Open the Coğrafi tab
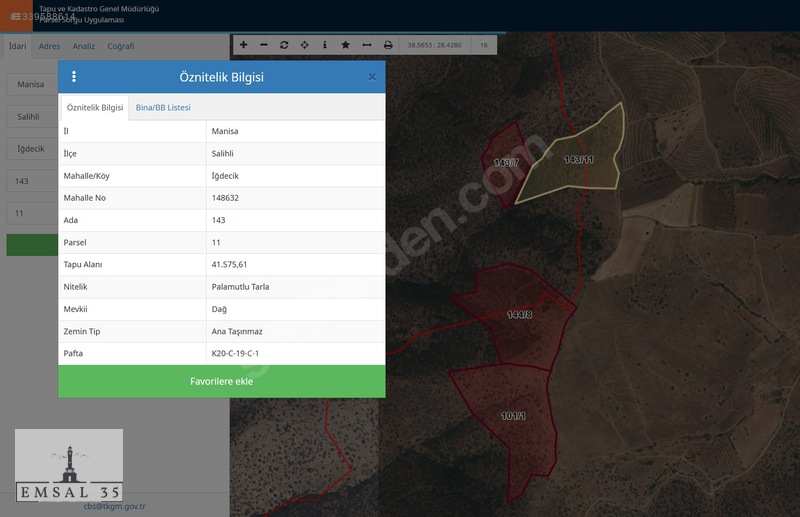Viewport: 800px width, 517px height. point(121,46)
